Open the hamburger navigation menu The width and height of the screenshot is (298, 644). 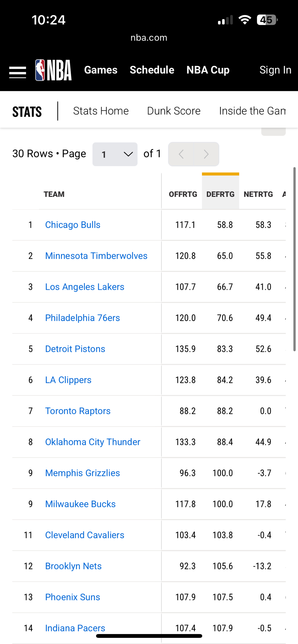[x=17, y=72]
